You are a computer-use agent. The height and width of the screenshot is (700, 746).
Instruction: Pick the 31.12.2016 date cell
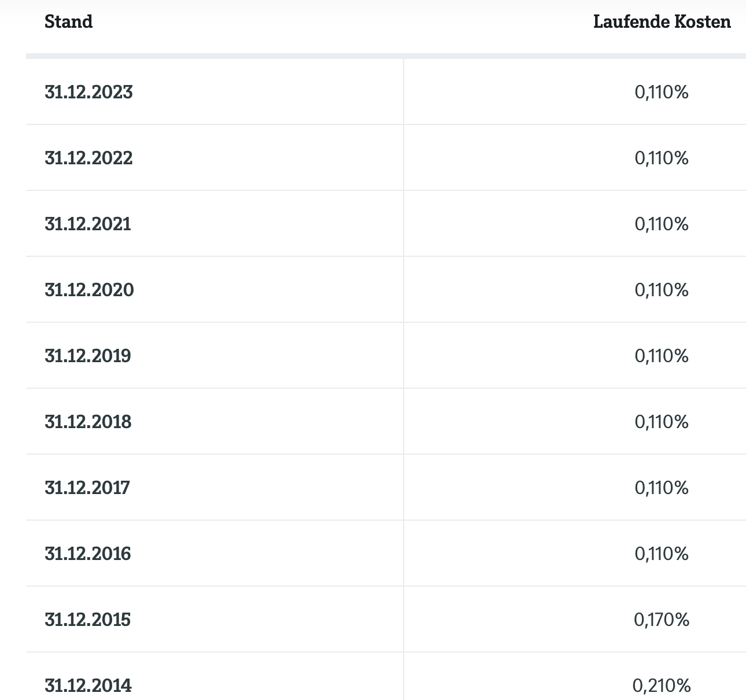[88, 554]
